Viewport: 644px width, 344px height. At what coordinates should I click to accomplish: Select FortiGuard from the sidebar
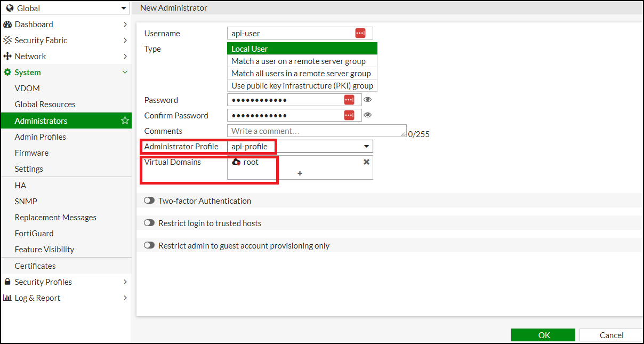(34, 234)
